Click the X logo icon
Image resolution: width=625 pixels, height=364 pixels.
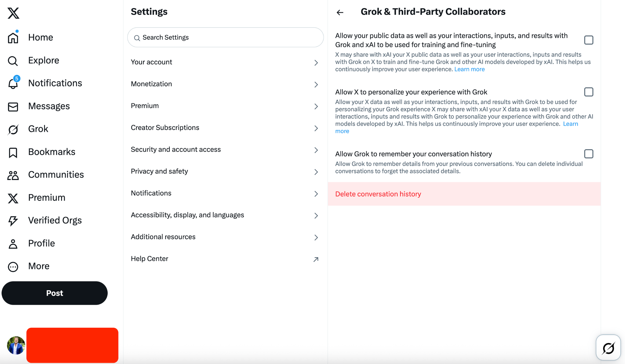coord(13,13)
